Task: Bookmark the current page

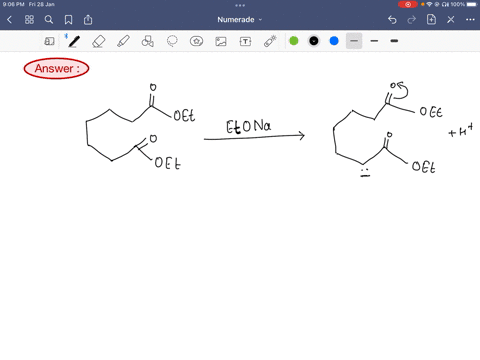Action: point(68,20)
